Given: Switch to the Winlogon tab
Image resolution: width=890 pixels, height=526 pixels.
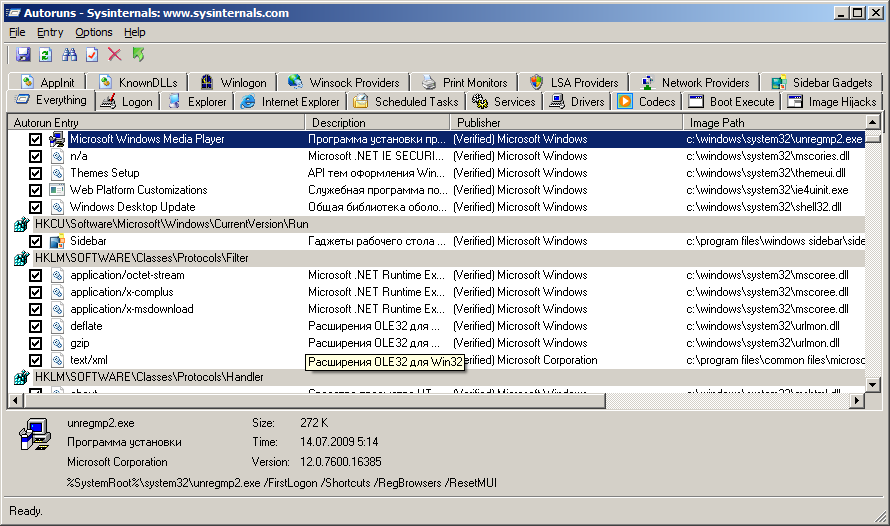Looking at the screenshot, I should (x=233, y=83).
